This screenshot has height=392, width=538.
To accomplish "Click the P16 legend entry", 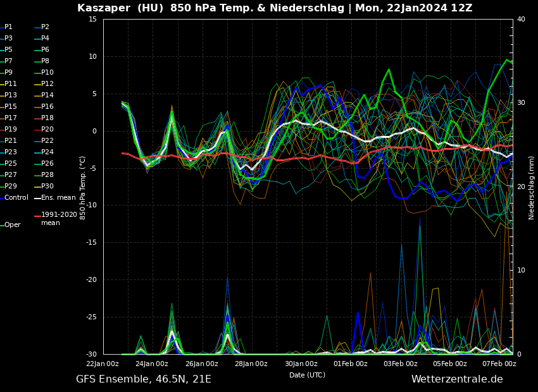I will pos(47,107).
